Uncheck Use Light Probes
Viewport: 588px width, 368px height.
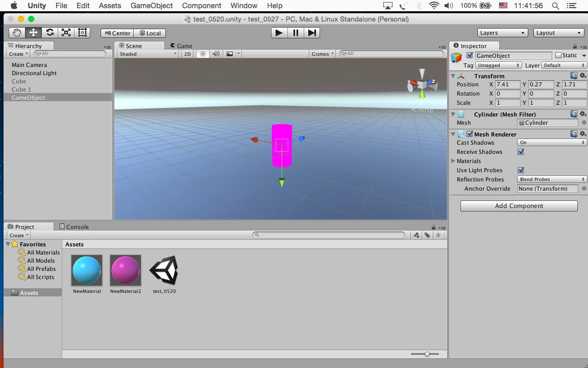click(521, 170)
